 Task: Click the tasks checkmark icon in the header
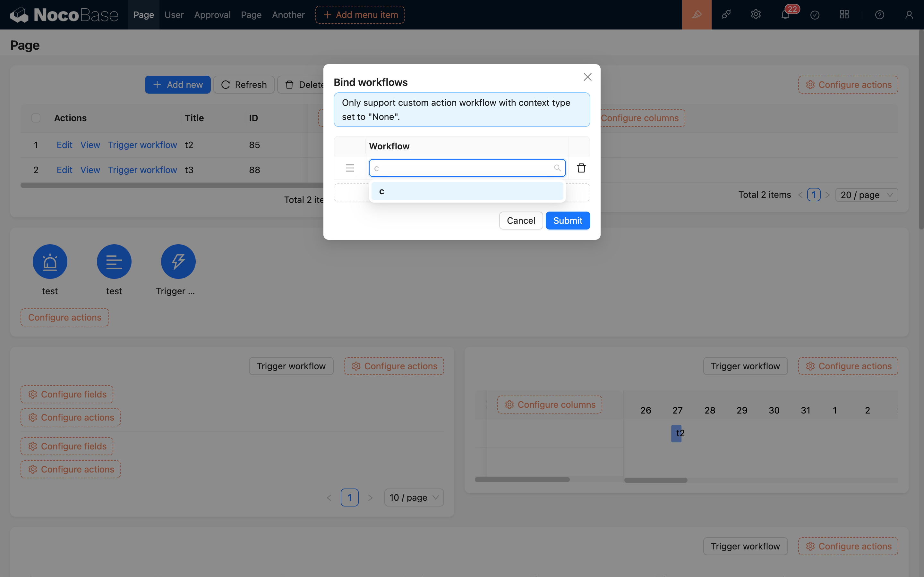pos(815,14)
